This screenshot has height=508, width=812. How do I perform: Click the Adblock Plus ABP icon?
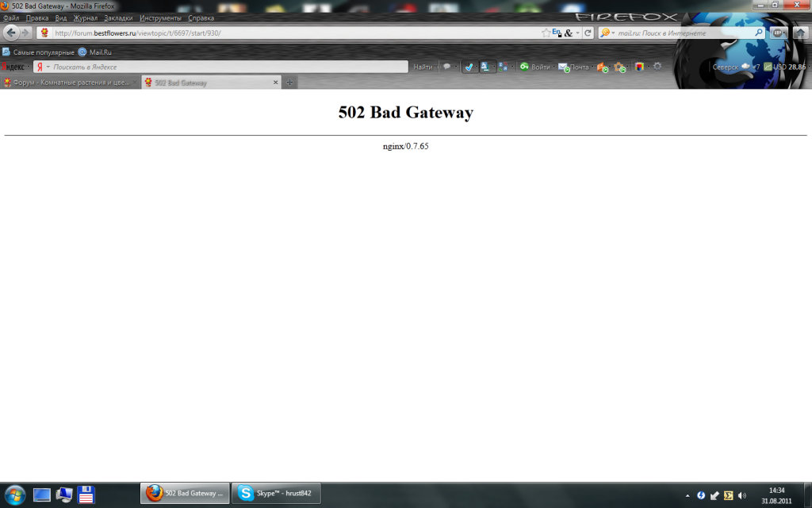pos(779,33)
